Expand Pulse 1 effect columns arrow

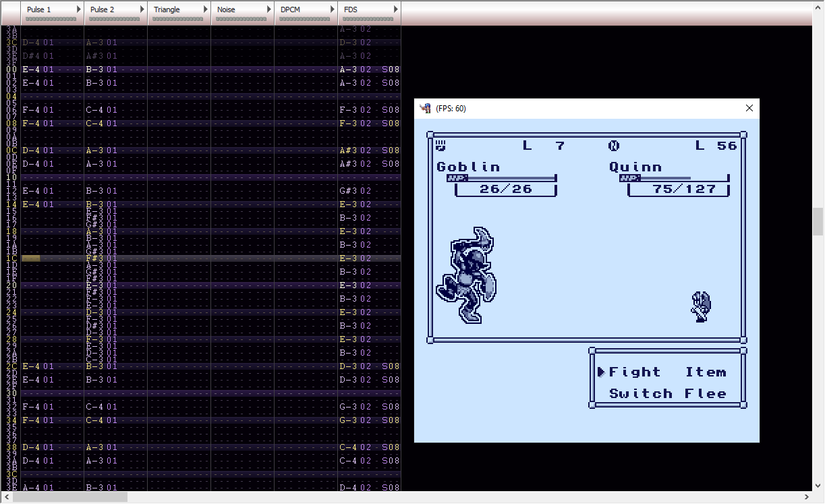[78, 9]
